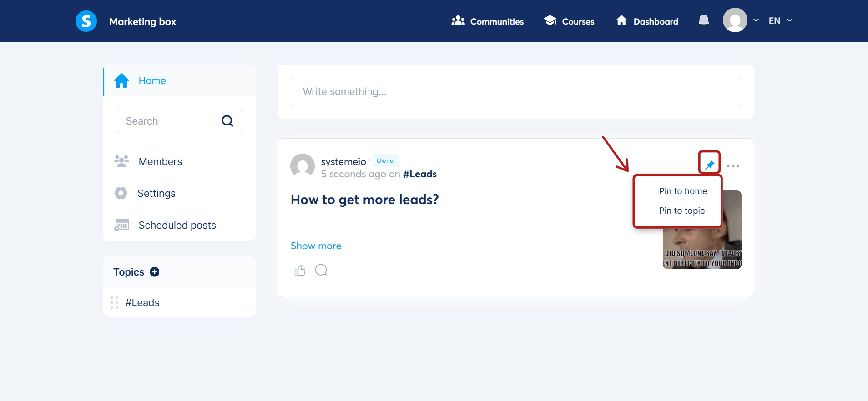Screen dimensions: 868x401
Task: Click the Show more link
Action: click(316, 246)
